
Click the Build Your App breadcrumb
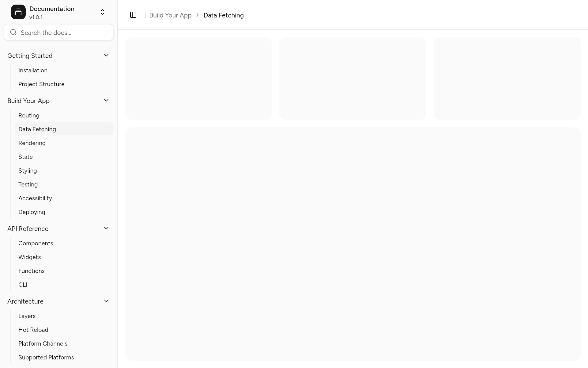[x=170, y=15]
